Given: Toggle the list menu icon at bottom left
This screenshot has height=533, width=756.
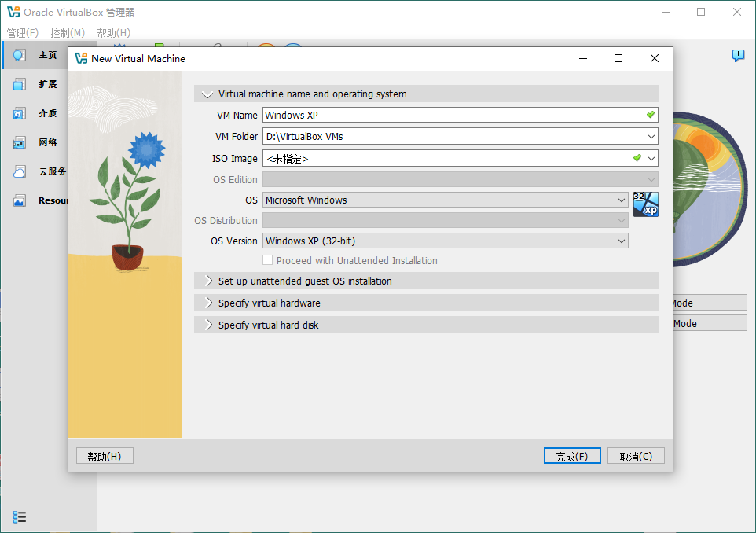Looking at the screenshot, I should [20, 516].
